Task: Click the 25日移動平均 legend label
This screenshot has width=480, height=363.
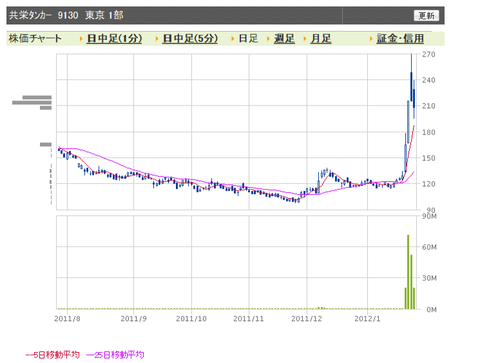Action: click(115, 355)
